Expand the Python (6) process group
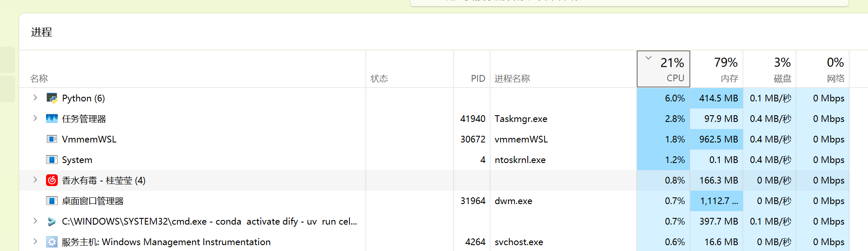868x251 pixels. pos(35,98)
